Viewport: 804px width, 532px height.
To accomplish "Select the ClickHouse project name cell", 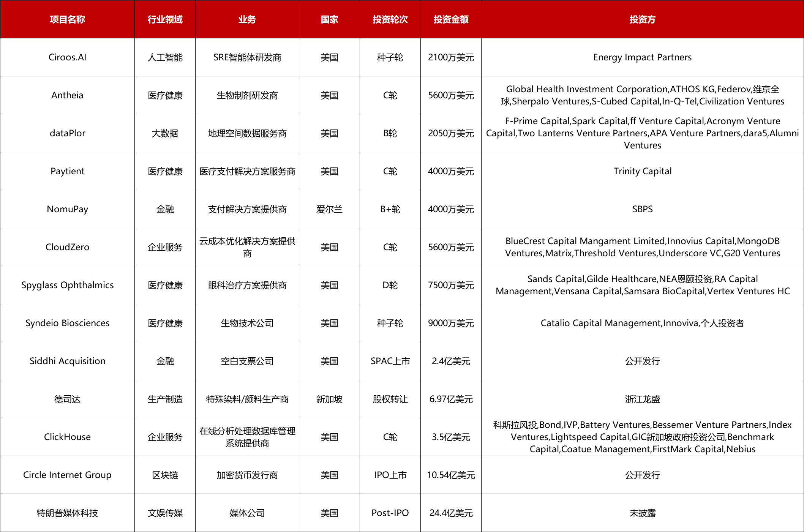I will point(67,437).
